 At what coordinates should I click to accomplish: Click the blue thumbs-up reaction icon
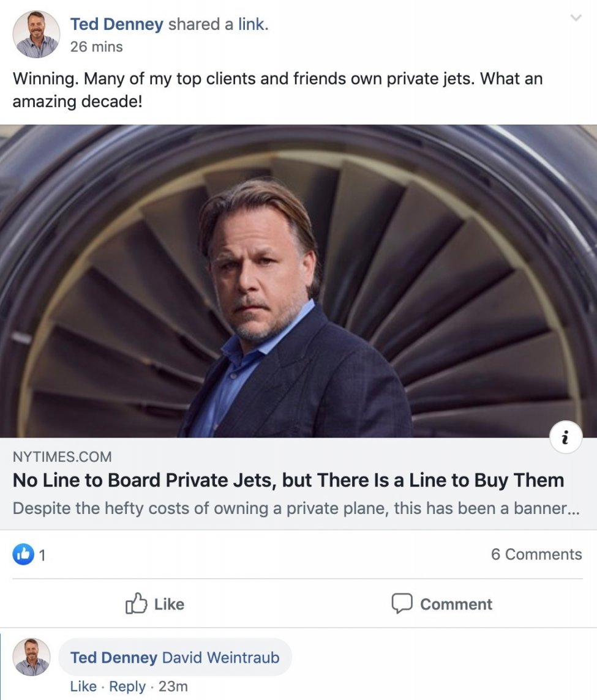[x=23, y=554]
